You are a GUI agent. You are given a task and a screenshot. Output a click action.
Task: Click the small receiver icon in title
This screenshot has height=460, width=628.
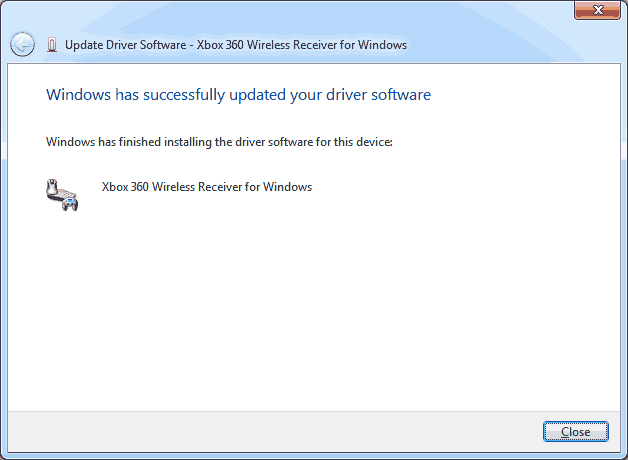pyautogui.click(x=52, y=44)
